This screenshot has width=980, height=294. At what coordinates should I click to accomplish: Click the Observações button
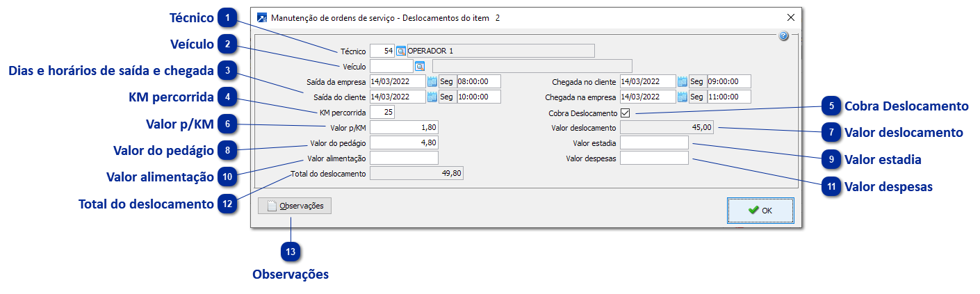[x=295, y=206]
